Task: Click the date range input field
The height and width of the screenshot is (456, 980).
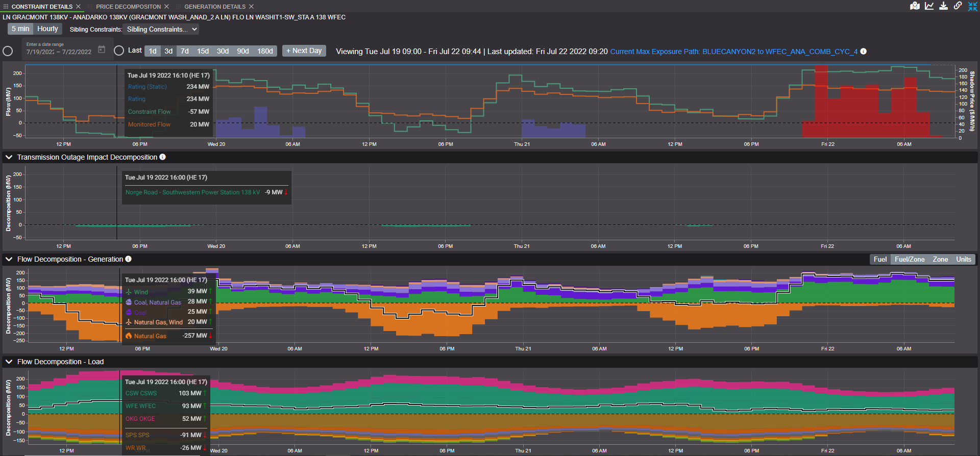Action: [59, 52]
